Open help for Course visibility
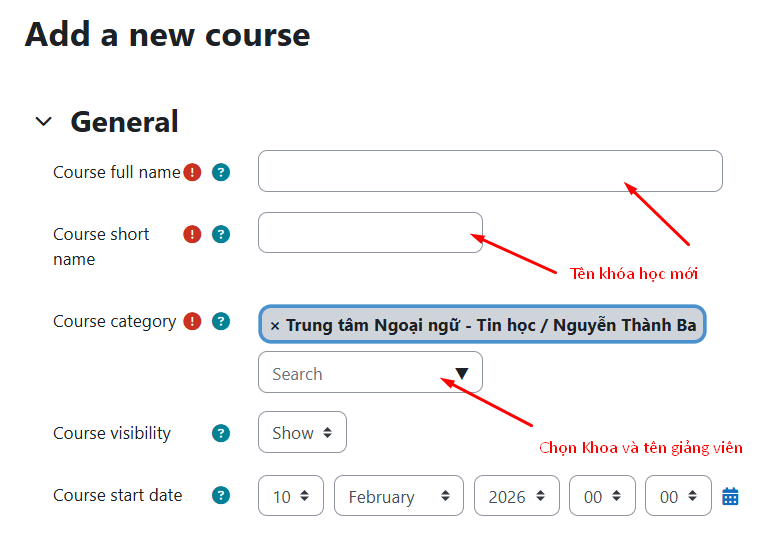The height and width of the screenshot is (533, 784). tap(221, 433)
